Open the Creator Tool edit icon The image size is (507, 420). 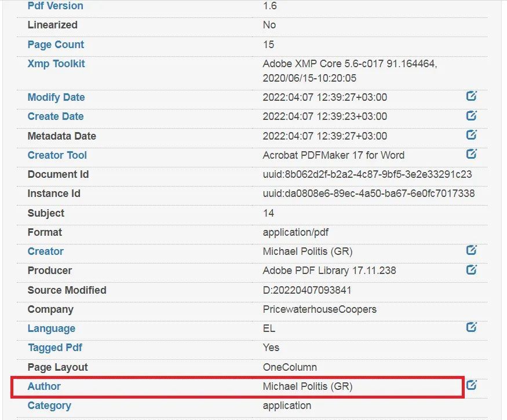point(472,154)
